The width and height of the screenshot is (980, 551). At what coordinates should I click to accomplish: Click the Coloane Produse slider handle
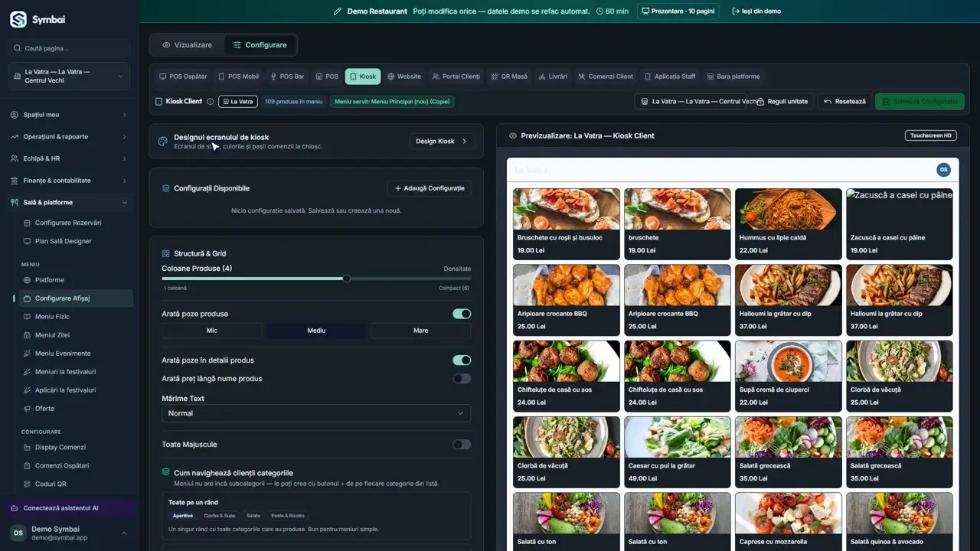click(347, 279)
